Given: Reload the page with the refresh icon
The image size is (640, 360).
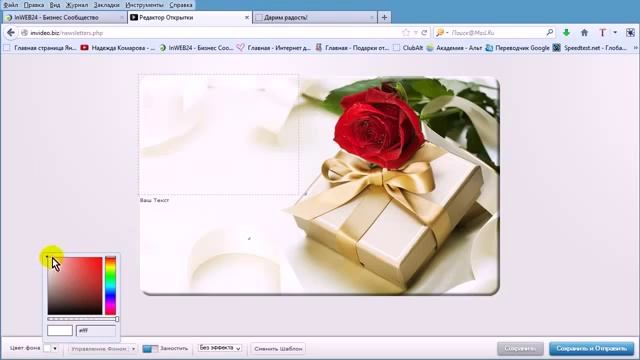Looking at the screenshot, I should click(424, 33).
